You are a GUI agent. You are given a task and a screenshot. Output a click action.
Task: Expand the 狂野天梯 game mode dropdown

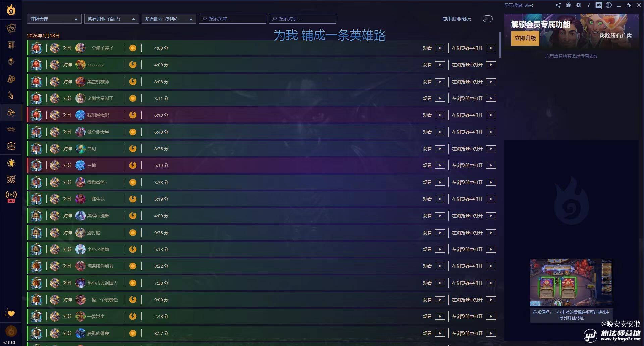54,19
